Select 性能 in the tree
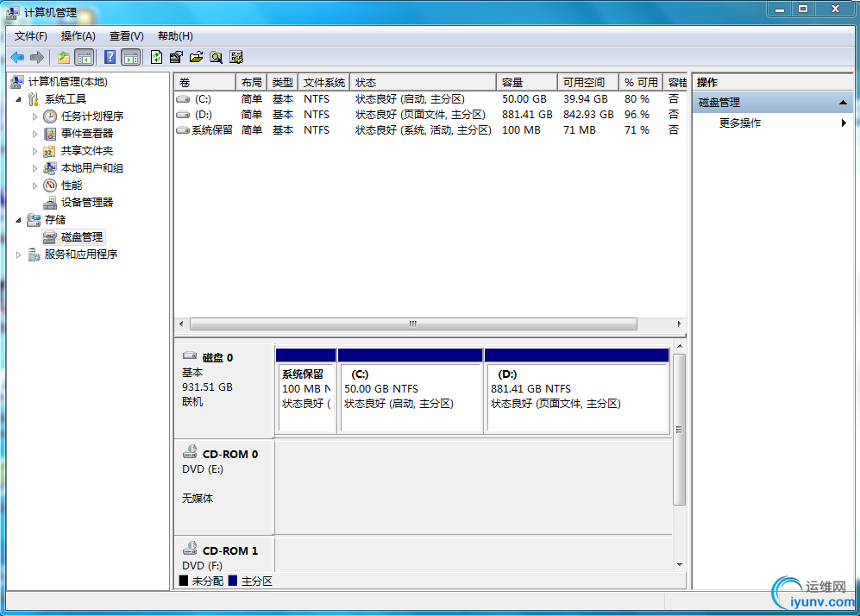Viewport: 860px width, 616px height. (x=72, y=185)
